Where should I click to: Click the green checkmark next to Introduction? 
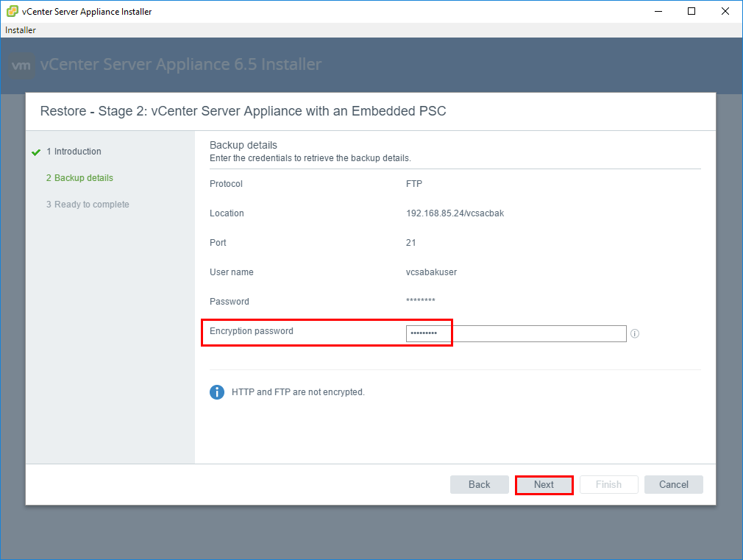coord(36,152)
